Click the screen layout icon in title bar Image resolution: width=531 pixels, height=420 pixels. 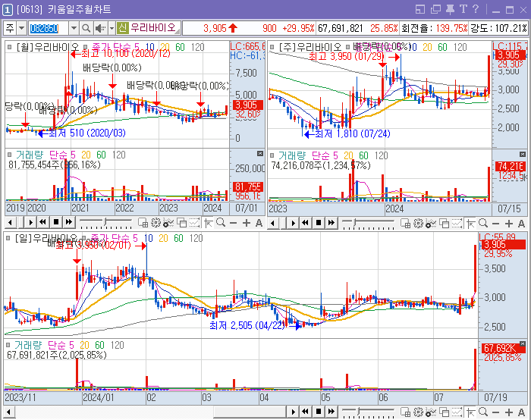[420, 9]
